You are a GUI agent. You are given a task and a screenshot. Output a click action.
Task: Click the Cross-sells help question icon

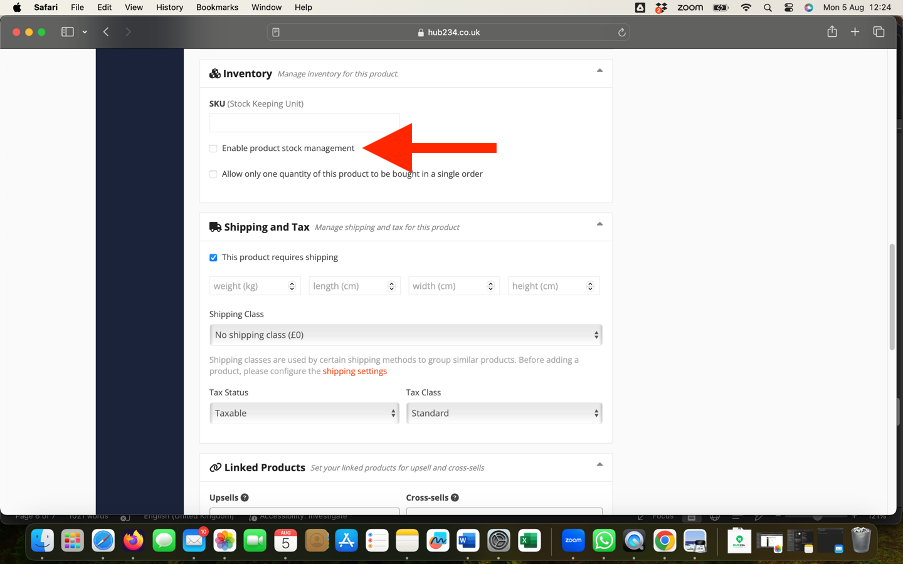(455, 497)
